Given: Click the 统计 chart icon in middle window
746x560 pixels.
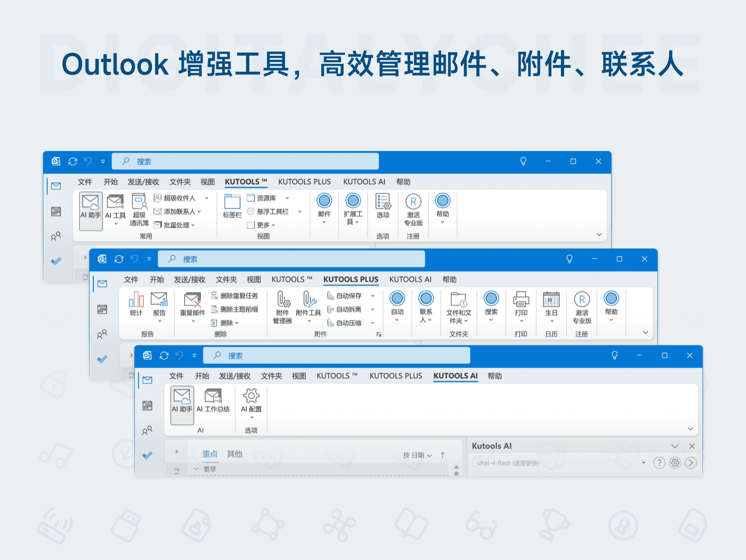Looking at the screenshot, I should [x=136, y=300].
